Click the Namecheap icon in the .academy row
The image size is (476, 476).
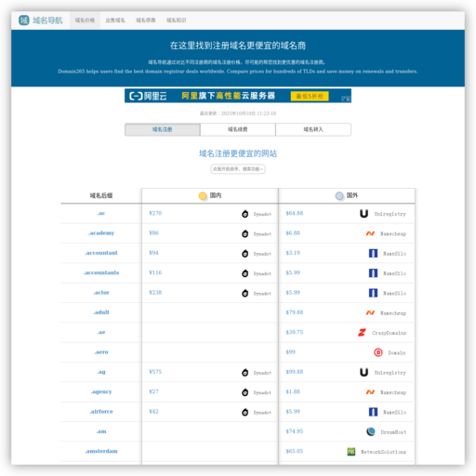370,233
